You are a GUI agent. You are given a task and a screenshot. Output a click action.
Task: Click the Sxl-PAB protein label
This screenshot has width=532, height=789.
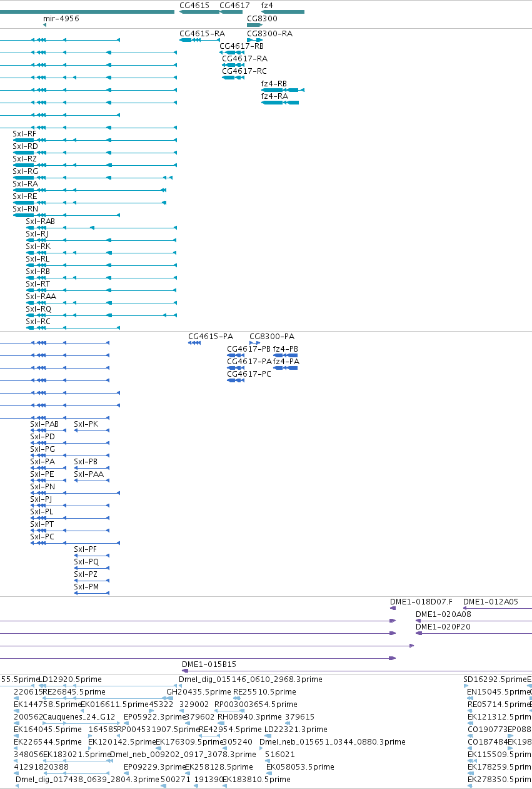44,424
